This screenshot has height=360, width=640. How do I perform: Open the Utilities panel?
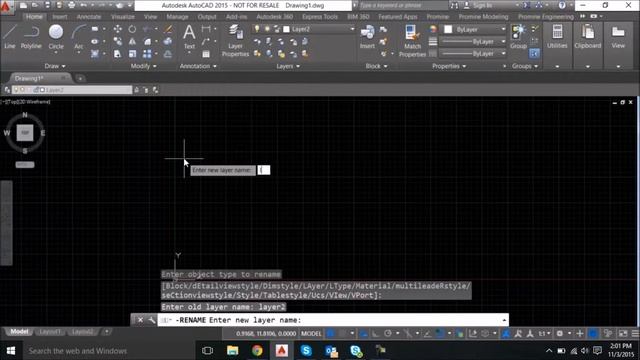click(557, 37)
